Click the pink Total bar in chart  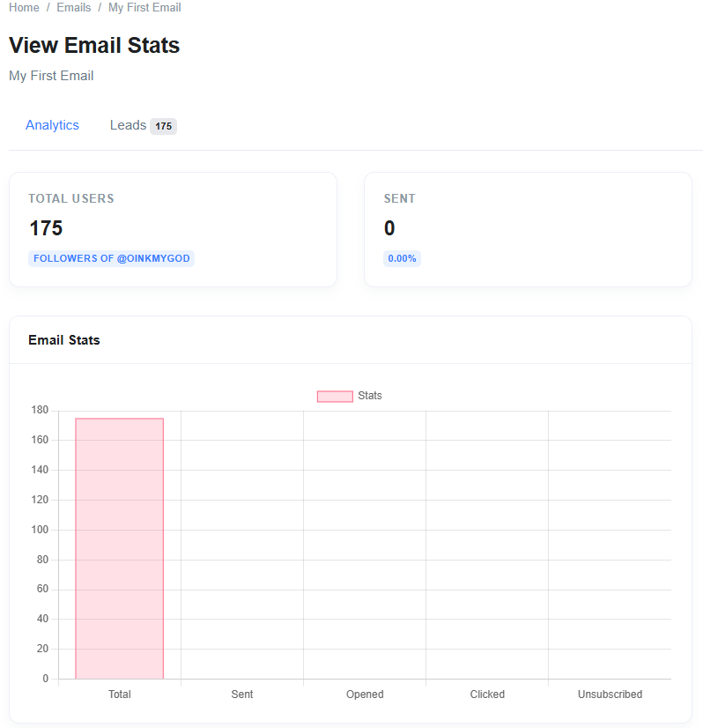[x=120, y=546]
